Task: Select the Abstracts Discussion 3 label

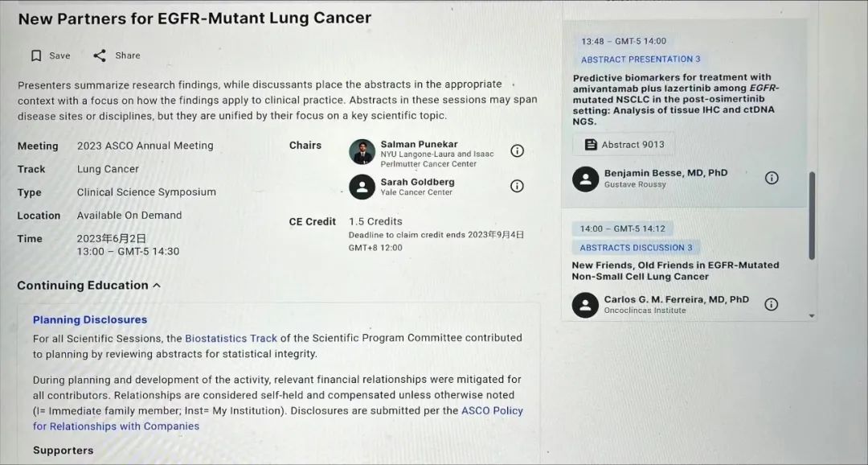Action: pos(636,248)
